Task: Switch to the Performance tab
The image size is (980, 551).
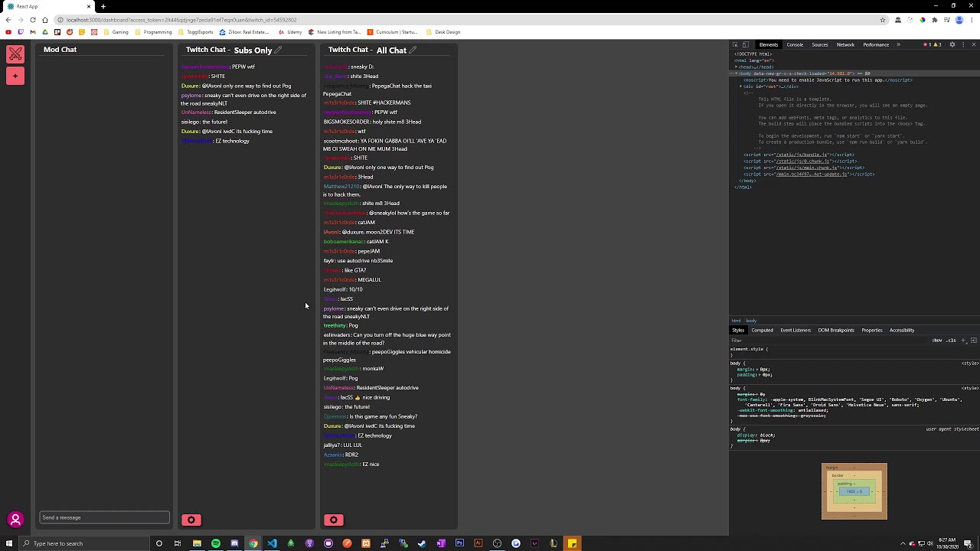Action: click(876, 44)
